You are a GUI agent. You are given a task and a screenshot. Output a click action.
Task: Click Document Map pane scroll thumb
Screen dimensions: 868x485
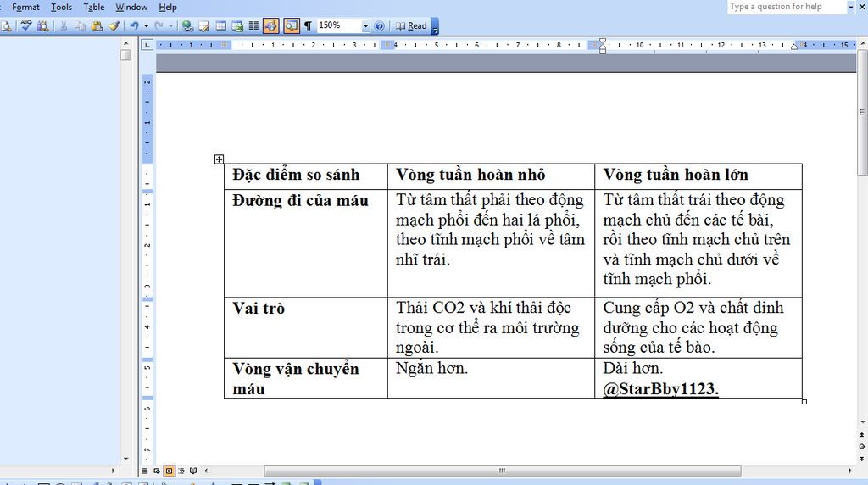pyautogui.click(x=125, y=55)
